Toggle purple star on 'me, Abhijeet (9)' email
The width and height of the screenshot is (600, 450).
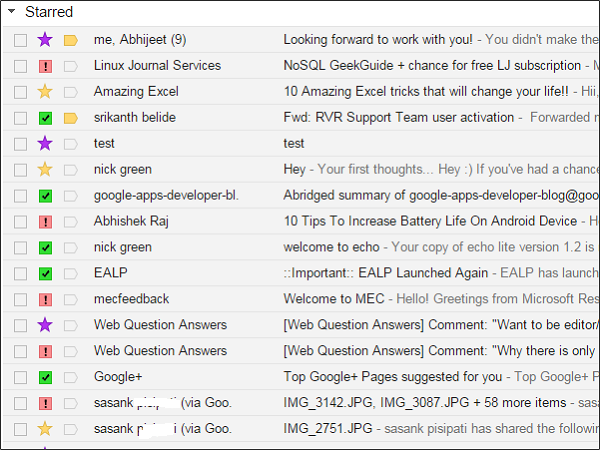point(45,39)
